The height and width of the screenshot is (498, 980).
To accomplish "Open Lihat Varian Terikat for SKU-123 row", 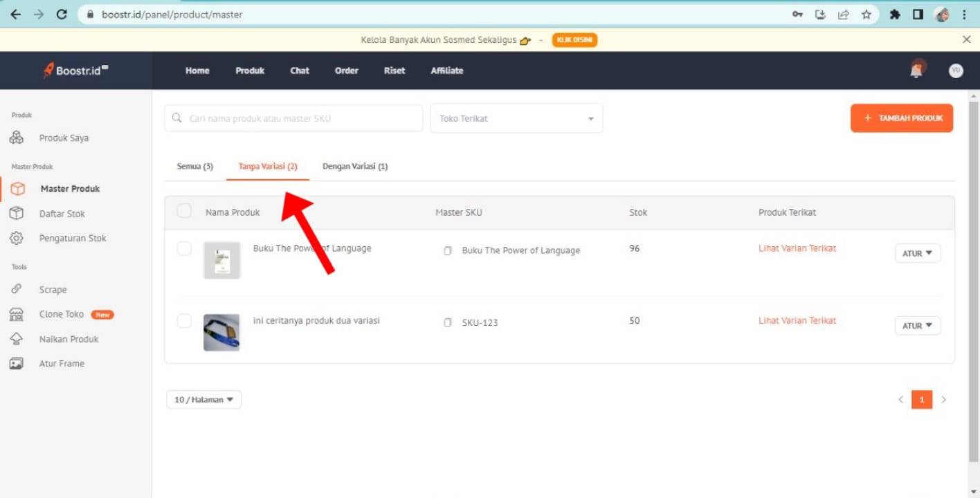I will point(797,320).
